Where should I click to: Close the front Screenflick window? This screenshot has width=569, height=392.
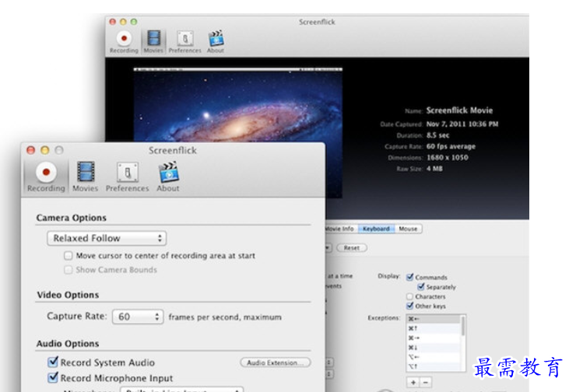[x=31, y=150]
